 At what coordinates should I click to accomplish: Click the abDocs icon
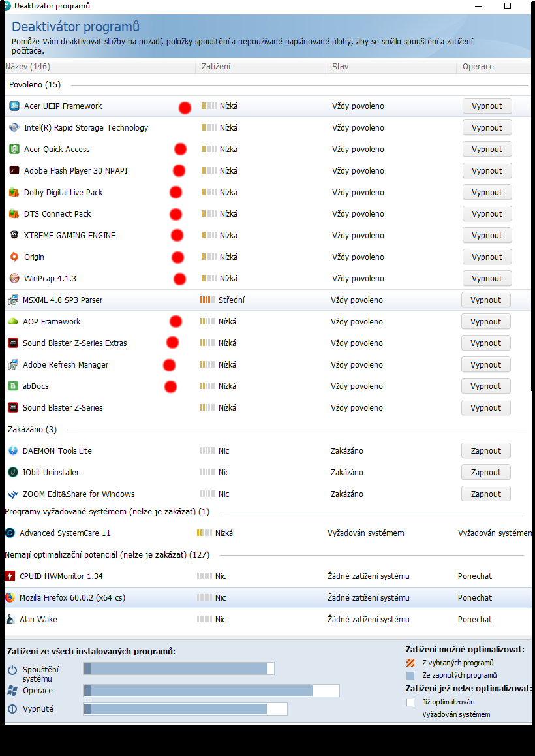pyautogui.click(x=13, y=386)
